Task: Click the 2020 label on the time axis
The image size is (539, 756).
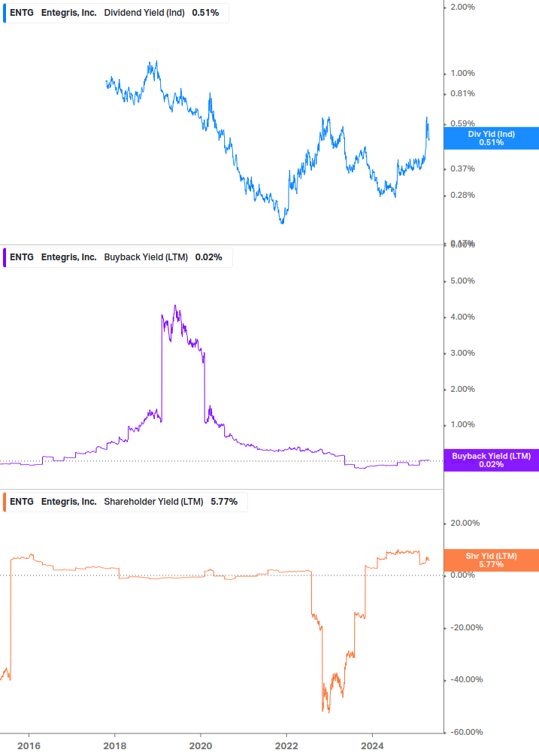Action: pyautogui.click(x=201, y=746)
